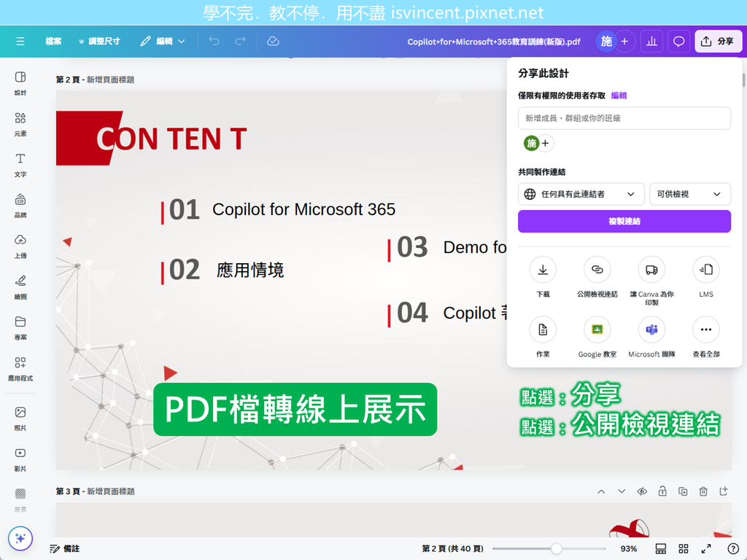Launch the Magic assistant sparkle button
The width and height of the screenshot is (747, 560).
[x=20, y=538]
